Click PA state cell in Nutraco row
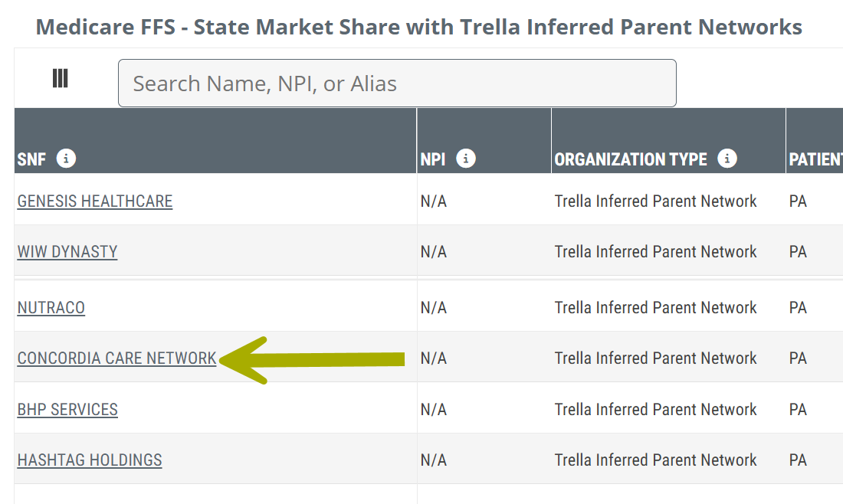 point(798,307)
